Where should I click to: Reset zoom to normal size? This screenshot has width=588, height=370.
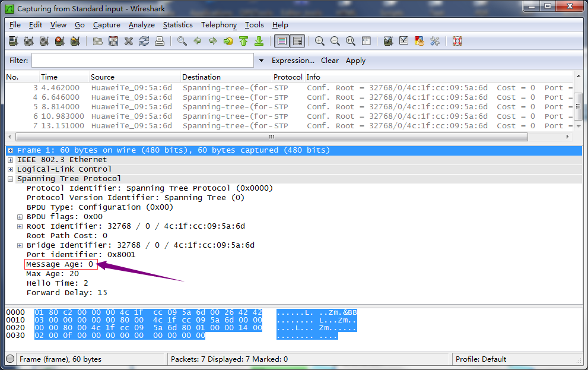[351, 41]
